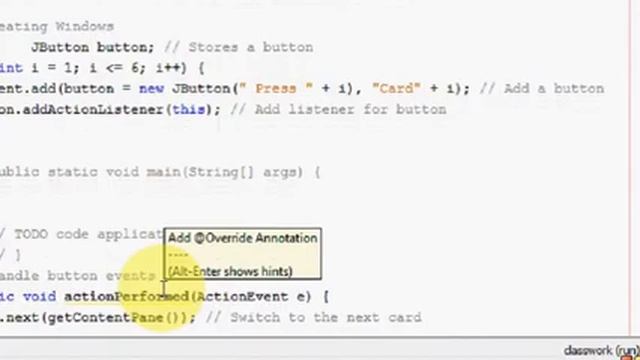This screenshot has height=360, width=640.
Task: Click "classwork (run)" in the status bar
Action: tap(601, 350)
